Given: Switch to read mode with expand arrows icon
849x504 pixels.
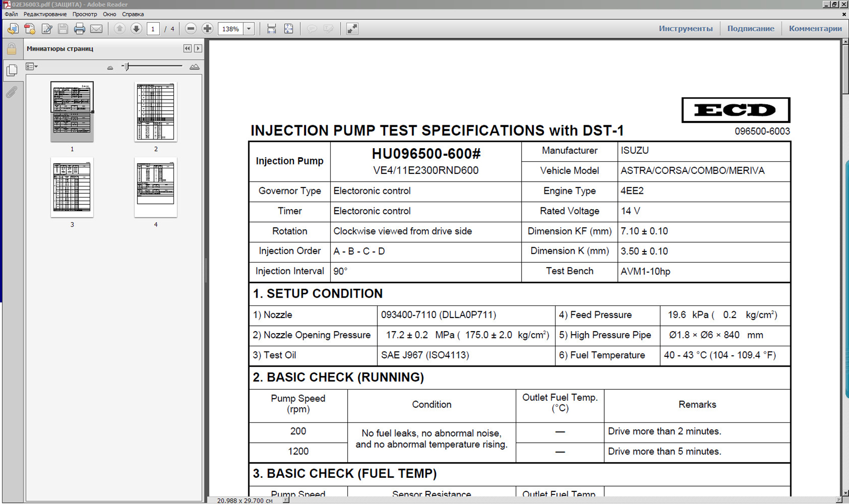Looking at the screenshot, I should coord(352,29).
